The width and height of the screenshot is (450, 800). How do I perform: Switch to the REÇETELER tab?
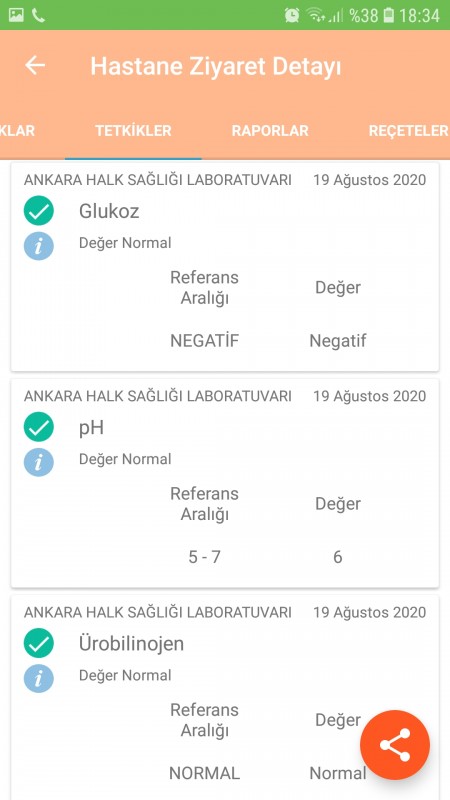coord(408,131)
